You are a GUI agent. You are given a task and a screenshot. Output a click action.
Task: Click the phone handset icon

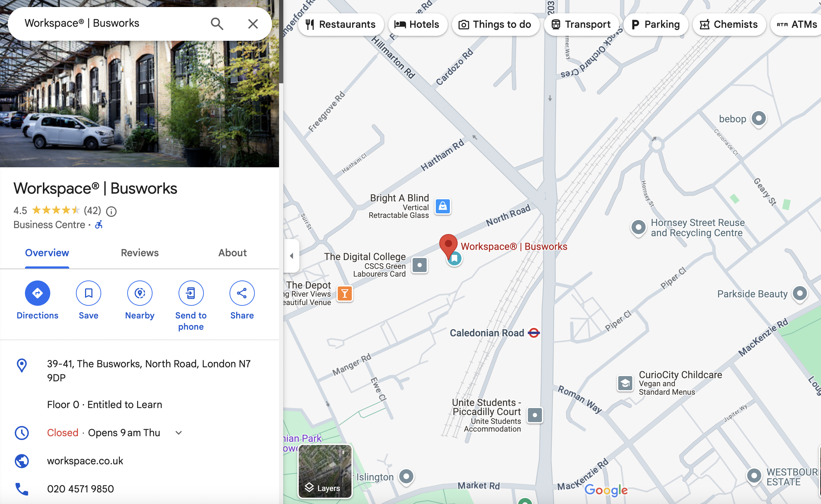pyautogui.click(x=22, y=489)
